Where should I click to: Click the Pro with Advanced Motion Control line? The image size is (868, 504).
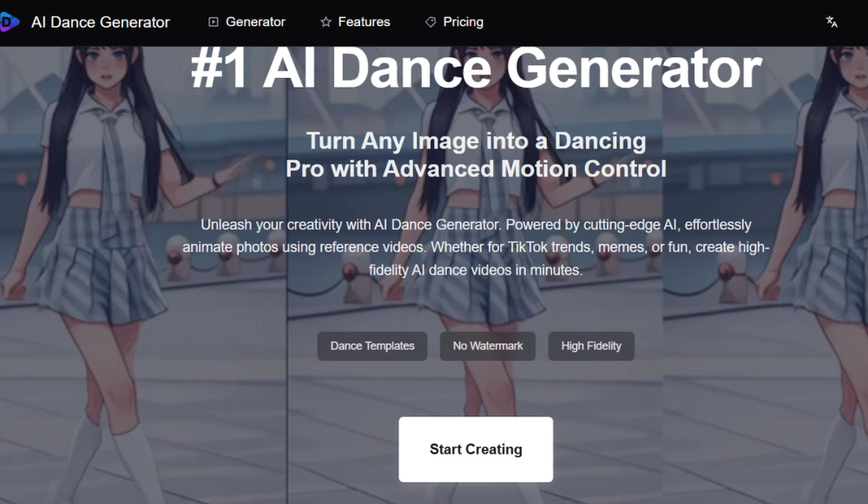coord(476,169)
